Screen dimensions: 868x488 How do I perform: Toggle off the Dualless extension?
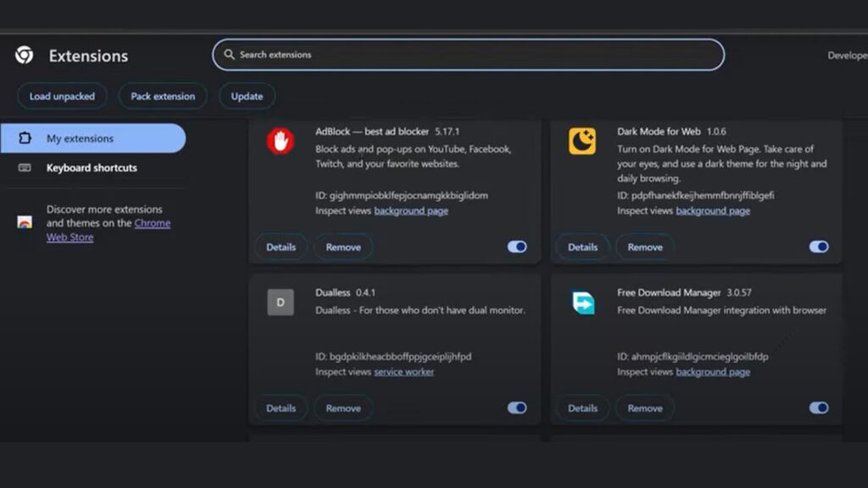(516, 408)
